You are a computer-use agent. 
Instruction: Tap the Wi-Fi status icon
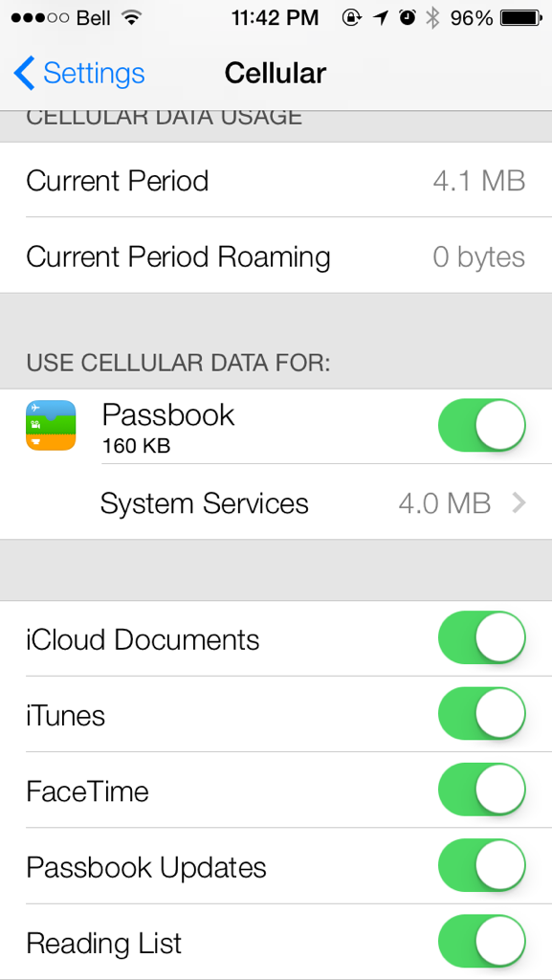click(x=131, y=18)
